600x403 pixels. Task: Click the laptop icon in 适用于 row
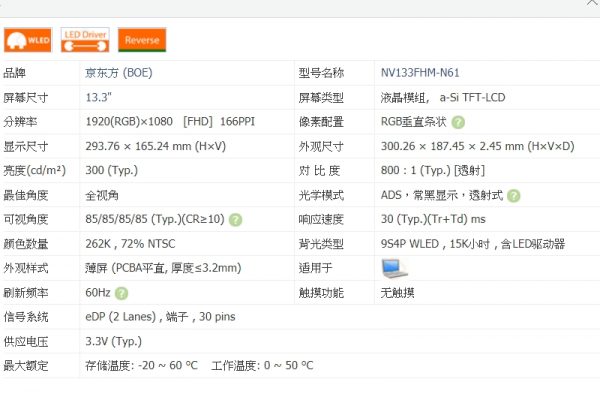(x=394, y=268)
